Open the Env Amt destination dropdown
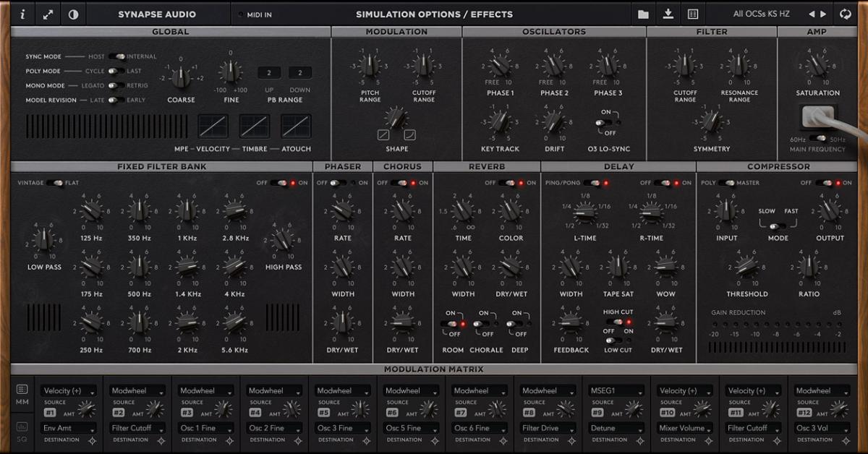This screenshot has height=454, width=868. pyautogui.click(x=69, y=427)
